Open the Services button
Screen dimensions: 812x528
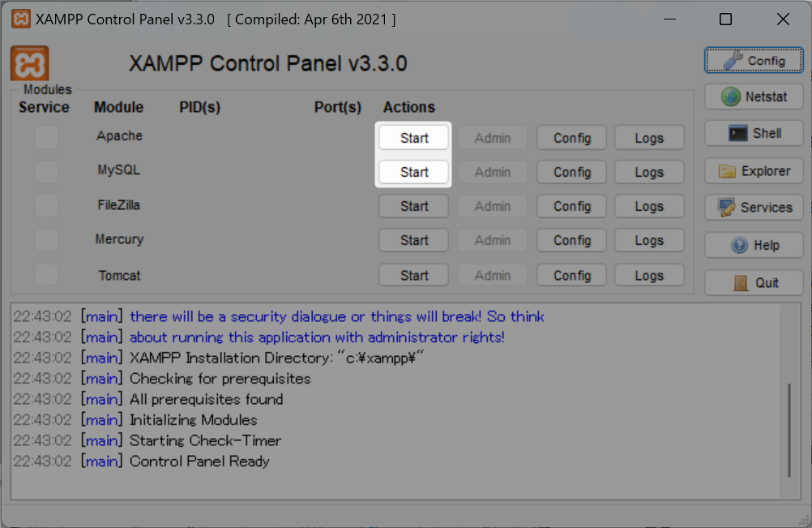754,208
